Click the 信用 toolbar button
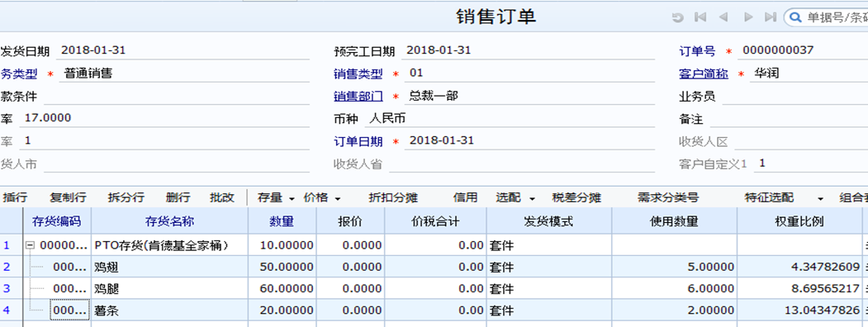 tap(465, 197)
